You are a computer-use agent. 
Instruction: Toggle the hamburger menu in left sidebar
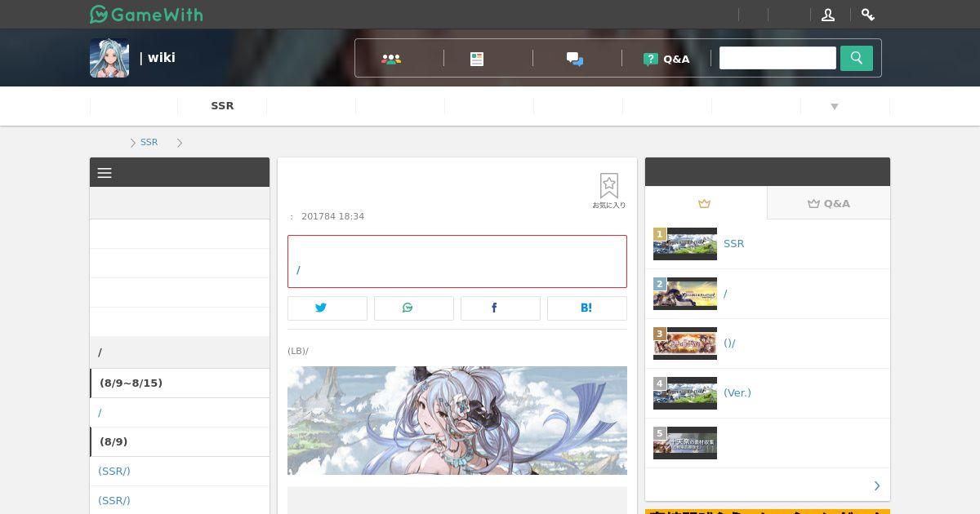[x=105, y=173]
